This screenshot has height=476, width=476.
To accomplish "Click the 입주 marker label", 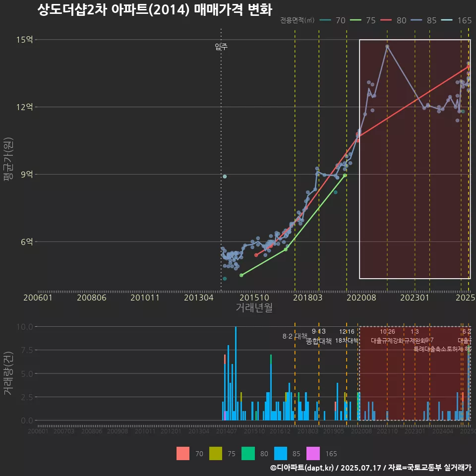I will point(221,47).
